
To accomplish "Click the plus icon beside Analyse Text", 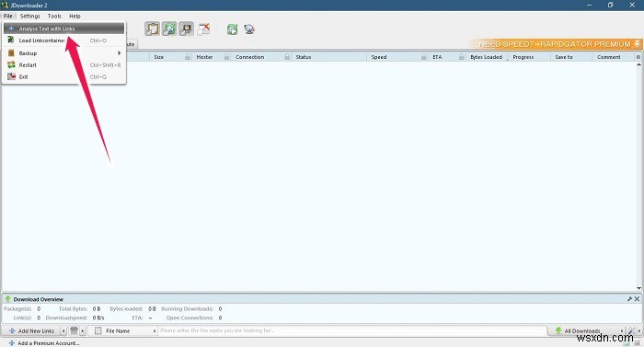I will 11,29.
